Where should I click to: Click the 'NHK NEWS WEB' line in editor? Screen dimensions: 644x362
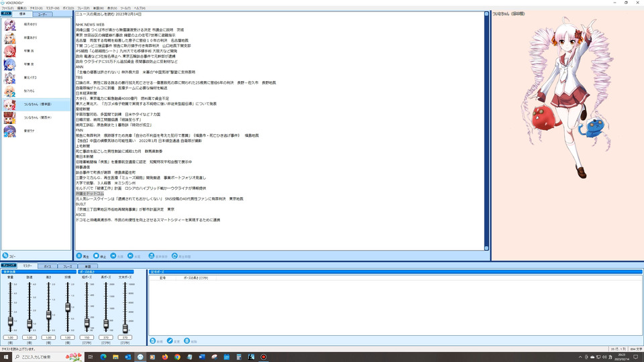tap(90, 25)
